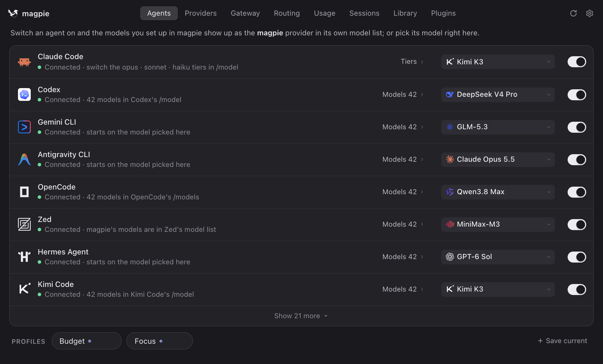
Task: Click the Zed agent icon
Action: pyautogui.click(x=24, y=224)
